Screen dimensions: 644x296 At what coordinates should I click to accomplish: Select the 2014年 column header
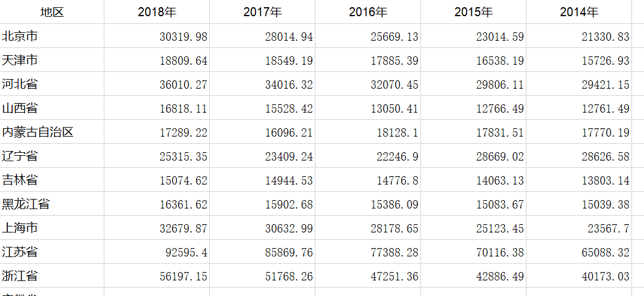[x=579, y=12]
